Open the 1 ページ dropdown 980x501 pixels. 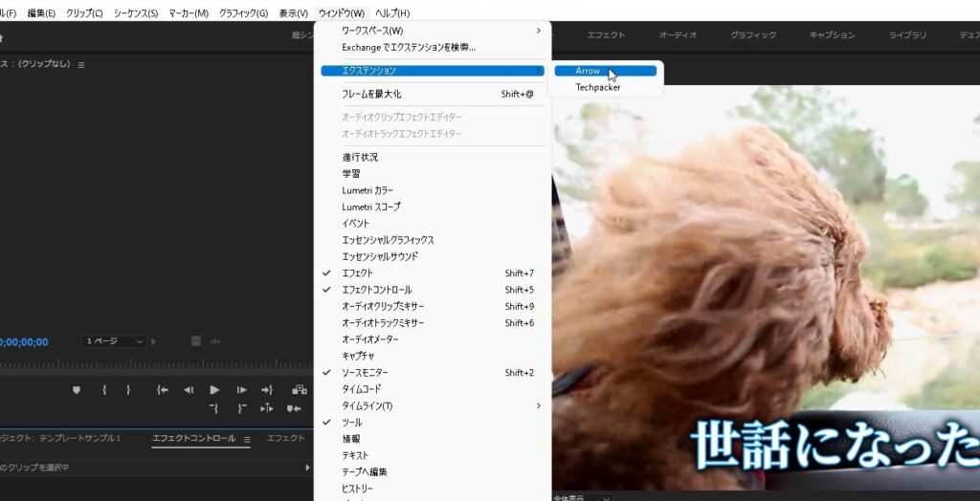tap(116, 341)
